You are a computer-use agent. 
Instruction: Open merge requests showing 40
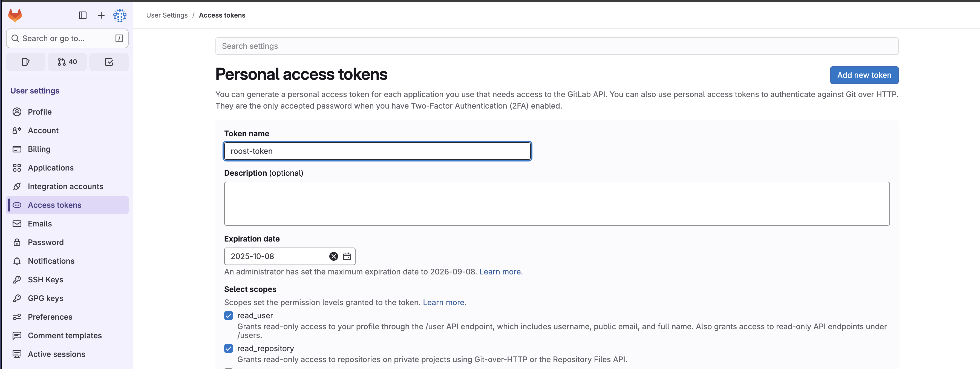tap(67, 62)
